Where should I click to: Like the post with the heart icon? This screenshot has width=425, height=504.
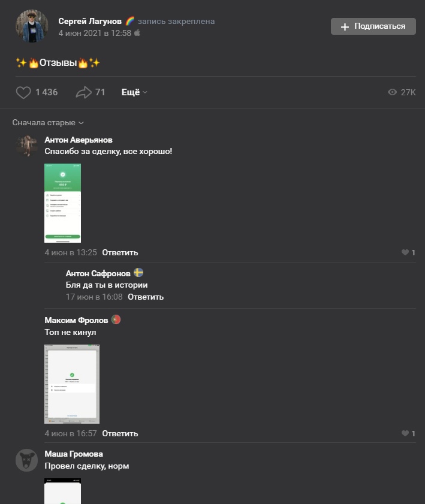pos(23,92)
